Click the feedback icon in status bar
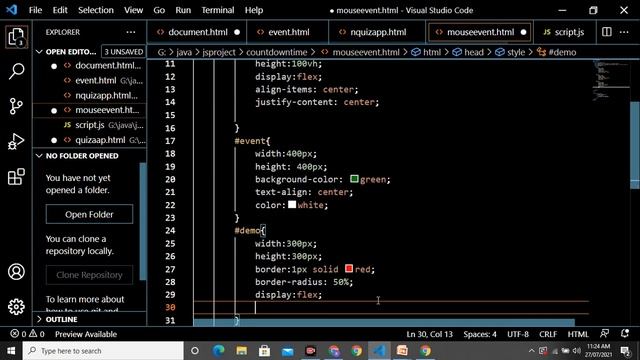640x360 pixels. tap(604, 334)
